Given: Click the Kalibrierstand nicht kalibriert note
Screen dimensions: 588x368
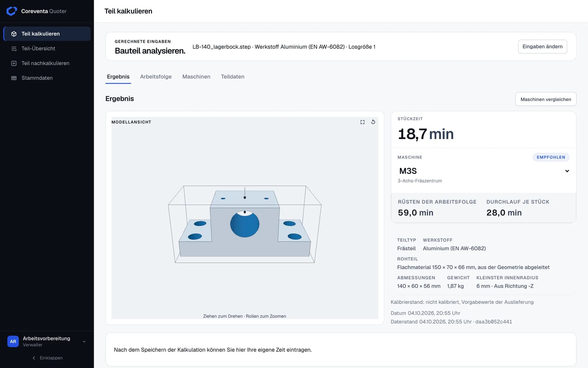Looking at the screenshot, I should 462,302.
